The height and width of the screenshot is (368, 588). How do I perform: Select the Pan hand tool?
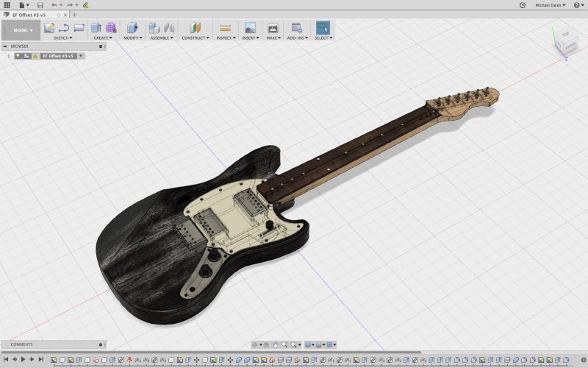[275, 344]
